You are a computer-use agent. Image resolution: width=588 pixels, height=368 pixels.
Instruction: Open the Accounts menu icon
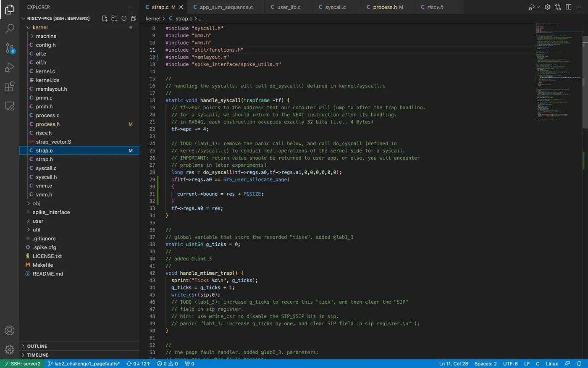[9, 331]
